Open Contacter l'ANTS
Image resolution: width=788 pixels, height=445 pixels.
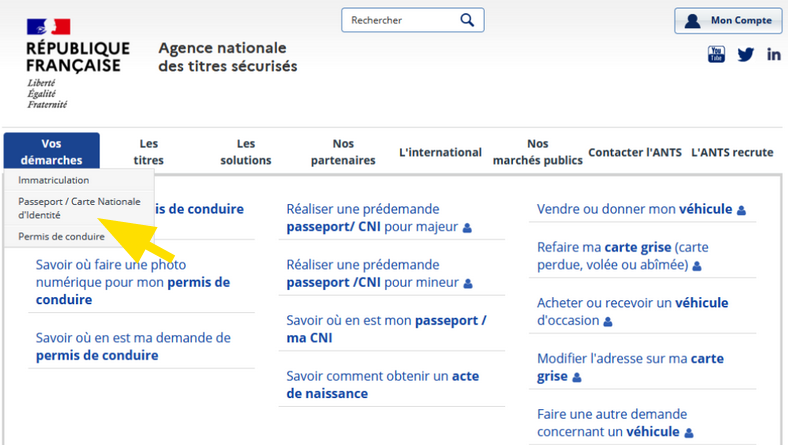tap(635, 152)
